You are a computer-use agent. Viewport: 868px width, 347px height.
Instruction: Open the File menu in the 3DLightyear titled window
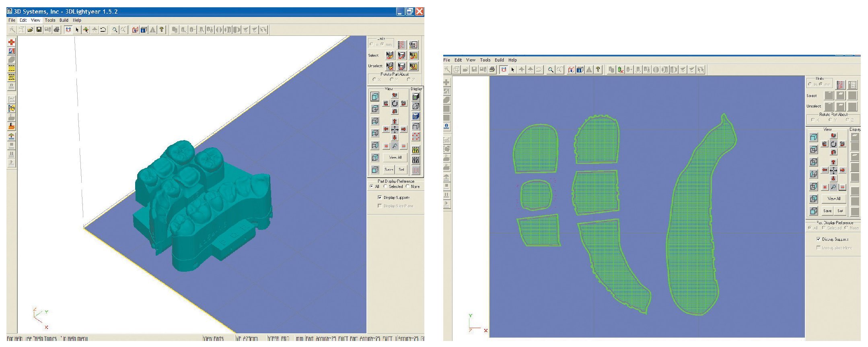pos(12,20)
